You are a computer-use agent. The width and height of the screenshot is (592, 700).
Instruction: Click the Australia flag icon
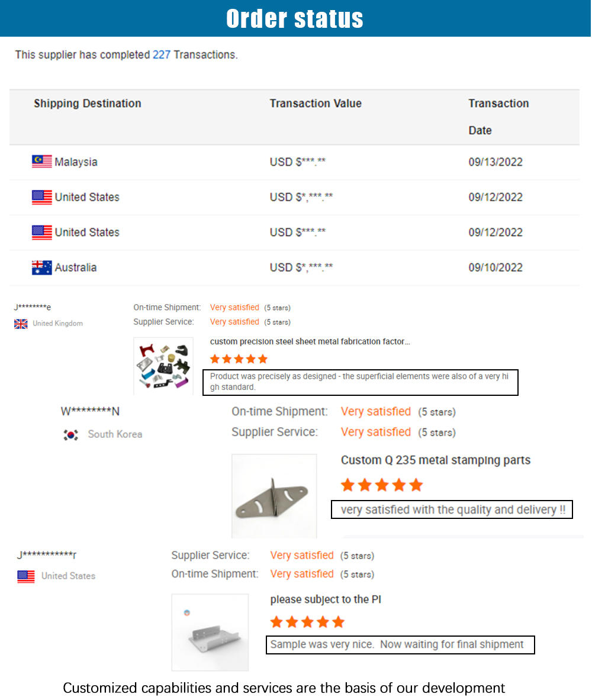click(41, 267)
